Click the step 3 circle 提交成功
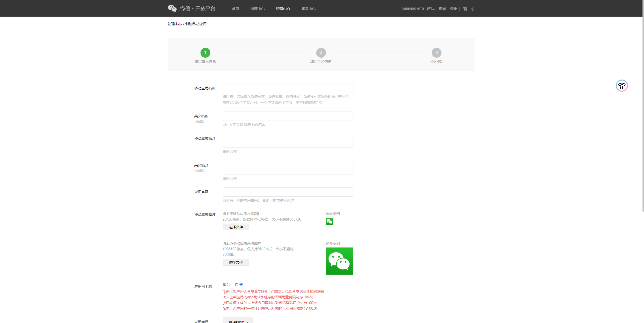The height and width of the screenshot is (323, 644). pyautogui.click(x=436, y=53)
